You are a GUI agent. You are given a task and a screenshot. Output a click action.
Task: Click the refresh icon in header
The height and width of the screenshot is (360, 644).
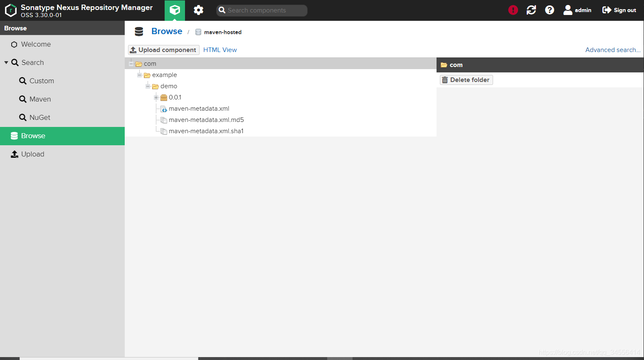531,10
